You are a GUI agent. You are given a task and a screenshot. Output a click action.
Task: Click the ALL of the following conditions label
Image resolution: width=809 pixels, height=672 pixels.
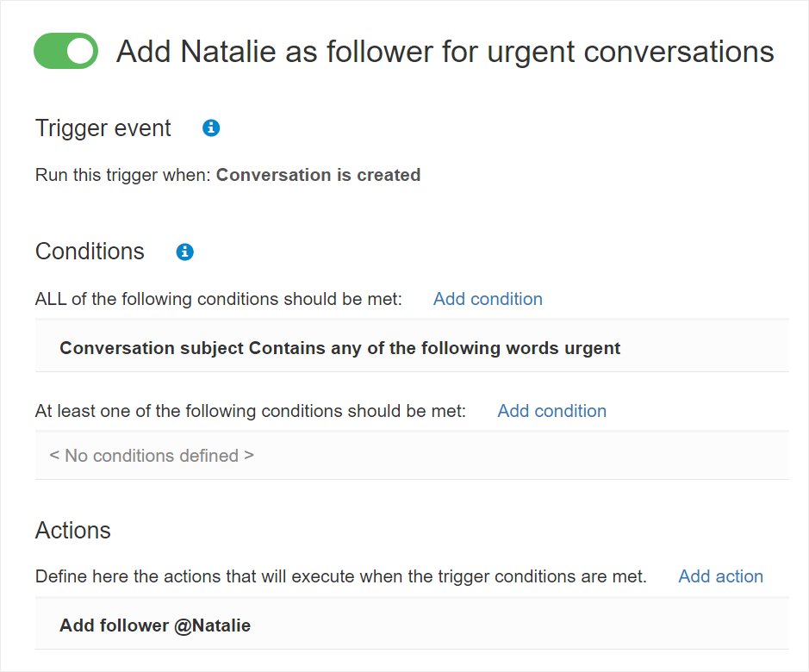218,299
